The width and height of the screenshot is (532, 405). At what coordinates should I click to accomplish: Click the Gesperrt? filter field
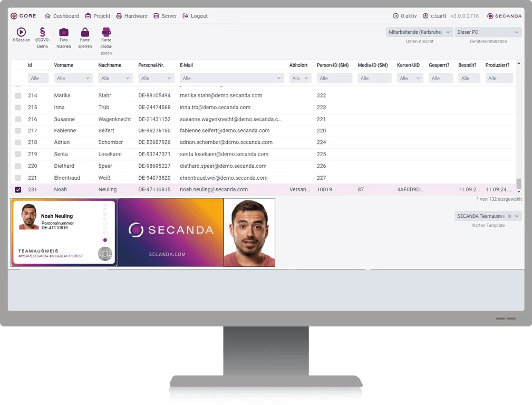tap(441, 78)
